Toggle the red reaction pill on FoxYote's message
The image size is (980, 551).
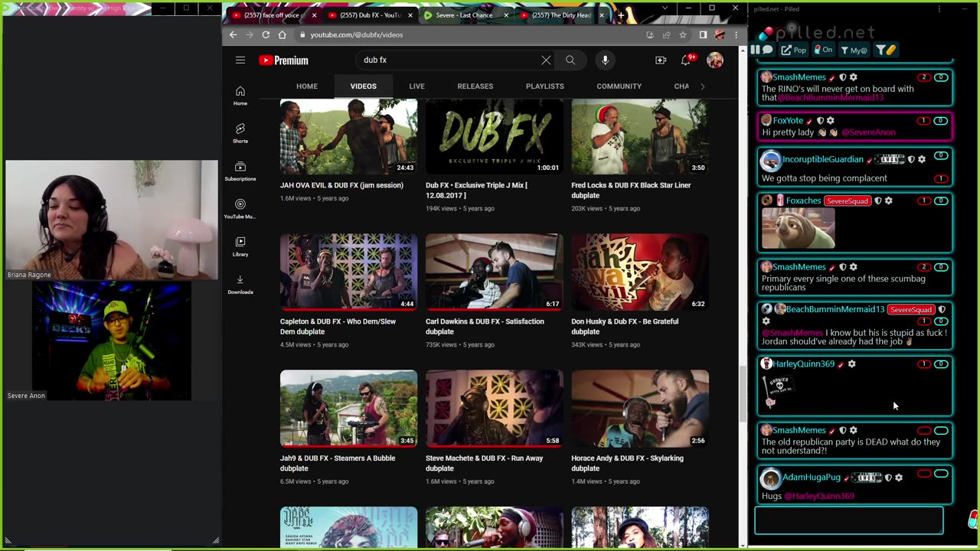[x=924, y=120]
